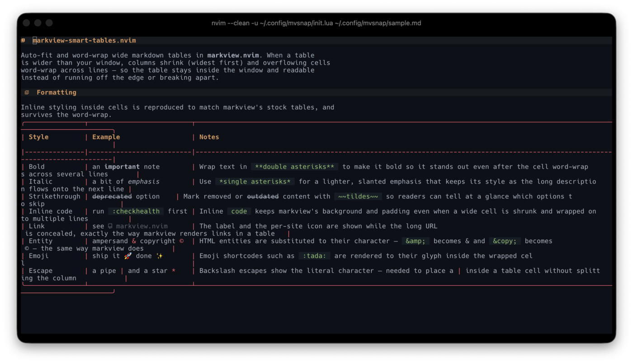
Task: Click the "Strikethrough" cell in the Style column
Action: pos(54,197)
